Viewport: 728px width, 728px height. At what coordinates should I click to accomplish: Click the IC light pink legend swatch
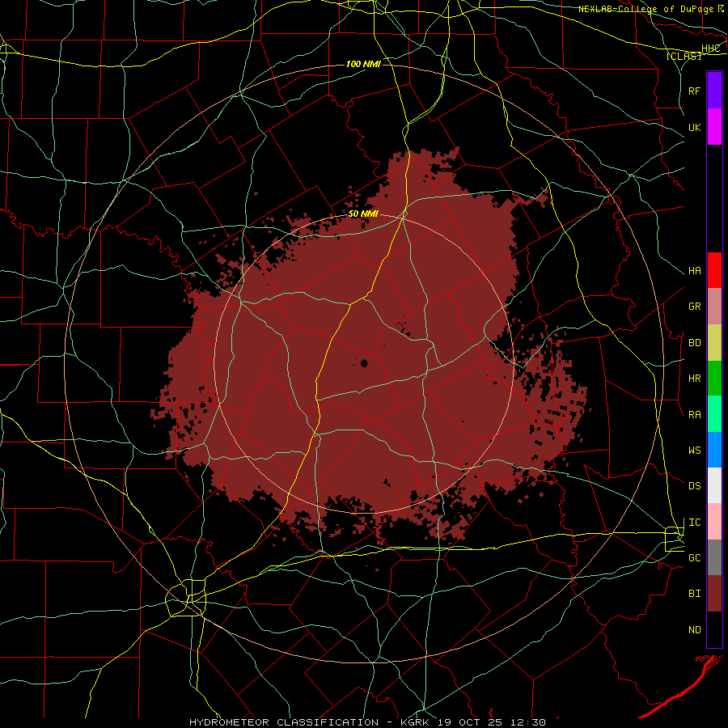714,522
